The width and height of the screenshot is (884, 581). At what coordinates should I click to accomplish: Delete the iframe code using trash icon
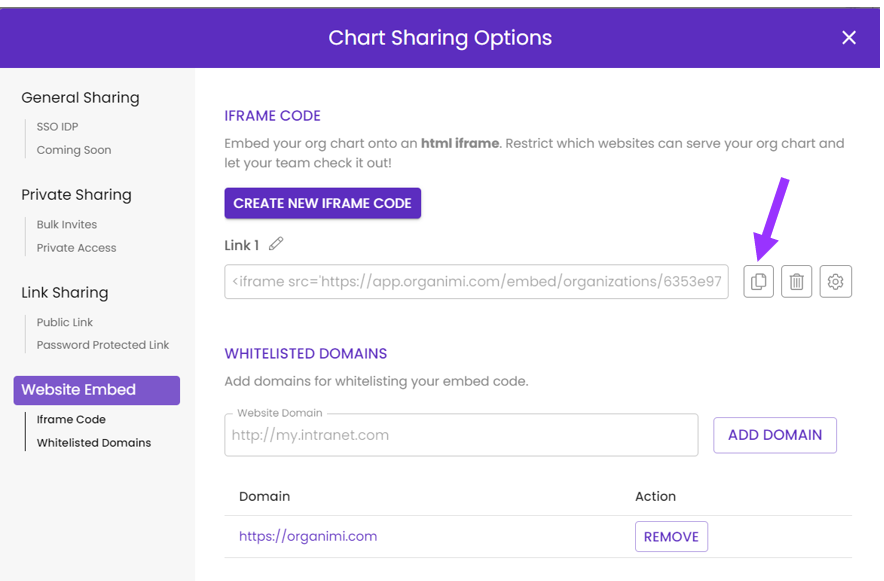click(796, 281)
